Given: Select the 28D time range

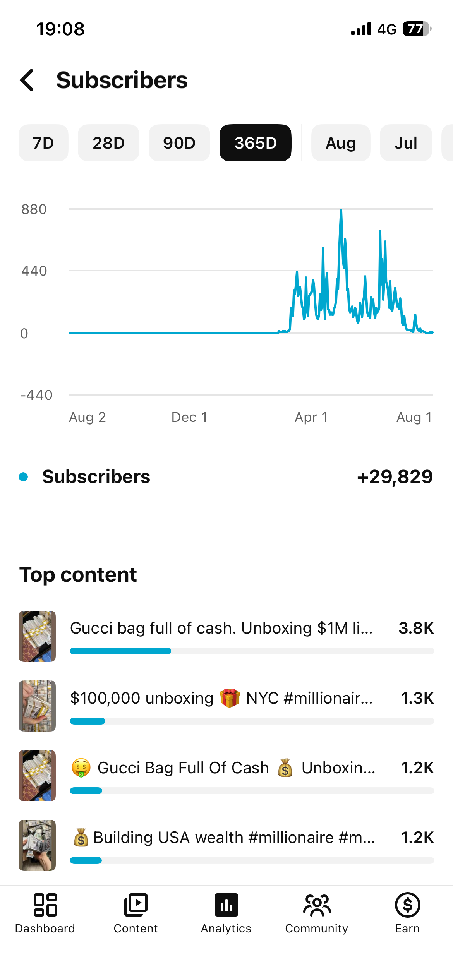Looking at the screenshot, I should pyautogui.click(x=108, y=143).
